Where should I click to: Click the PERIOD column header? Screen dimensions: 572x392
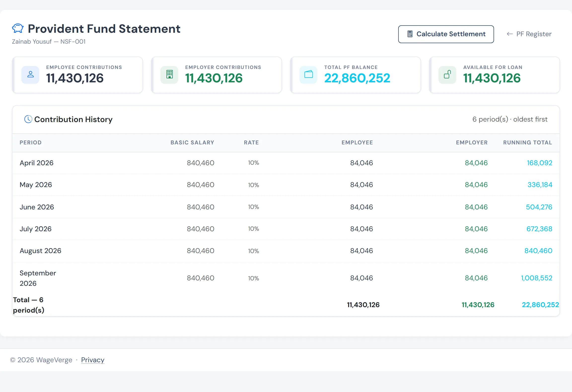point(31,142)
